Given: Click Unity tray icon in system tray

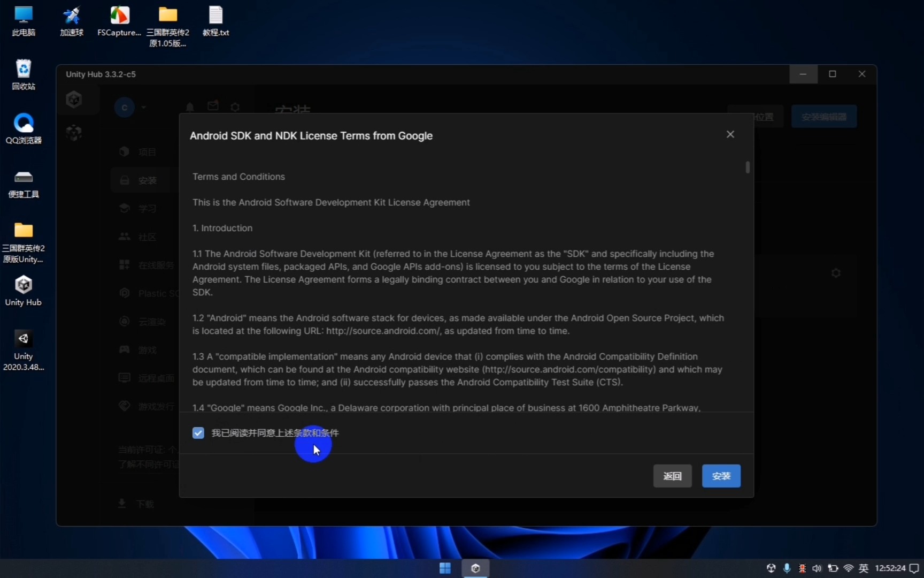Looking at the screenshot, I should [771, 568].
